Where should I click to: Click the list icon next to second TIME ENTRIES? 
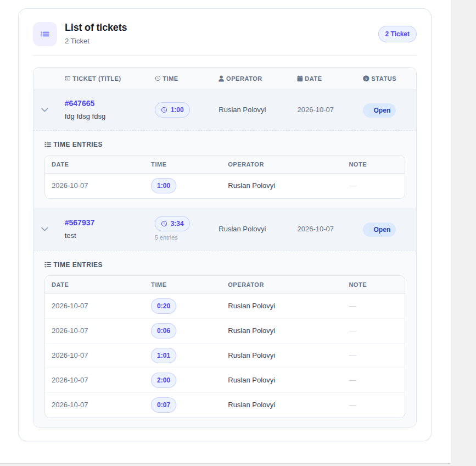(x=48, y=264)
